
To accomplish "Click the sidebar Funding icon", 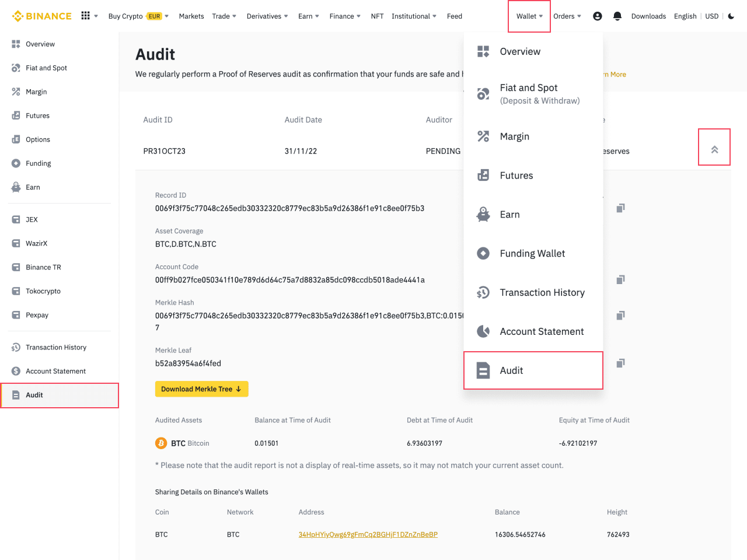I will [16, 164].
